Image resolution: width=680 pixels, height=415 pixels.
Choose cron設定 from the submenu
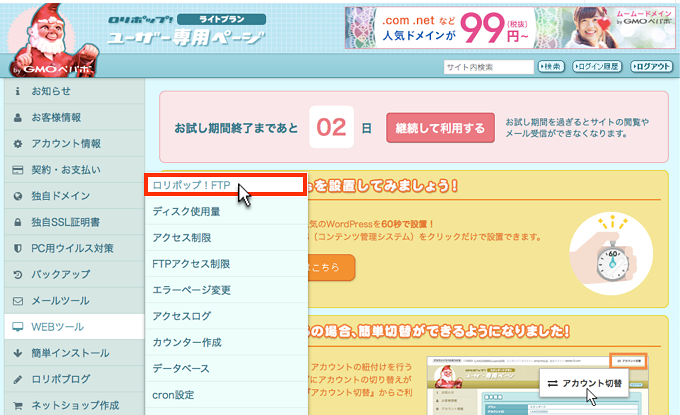click(226, 395)
